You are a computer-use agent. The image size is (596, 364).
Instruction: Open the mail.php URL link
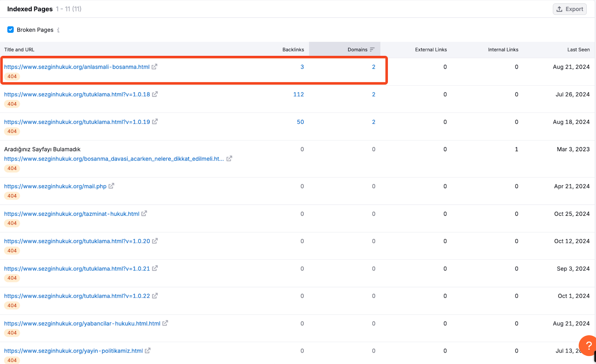(x=55, y=186)
